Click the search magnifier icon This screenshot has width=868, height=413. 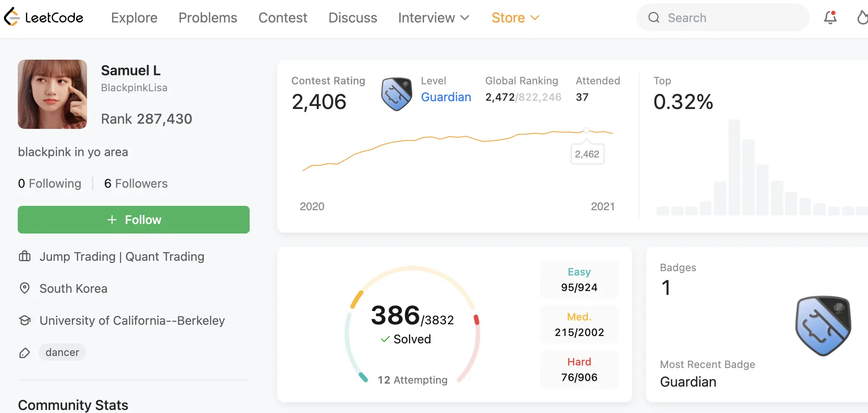(653, 18)
